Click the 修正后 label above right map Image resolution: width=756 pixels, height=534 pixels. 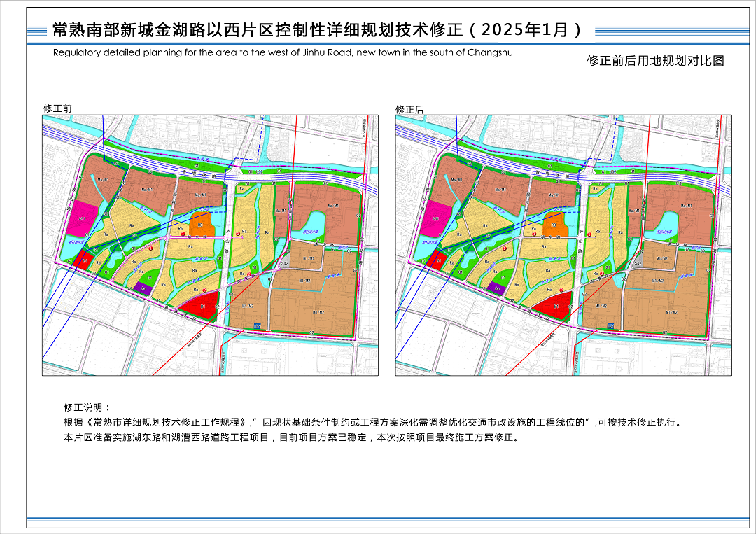[x=410, y=109]
